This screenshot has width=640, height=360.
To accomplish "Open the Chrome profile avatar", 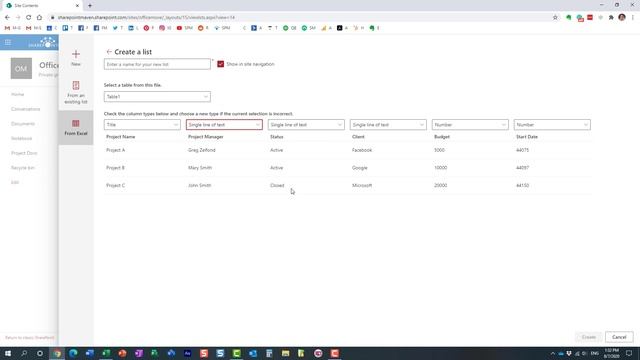I will tap(622, 17).
